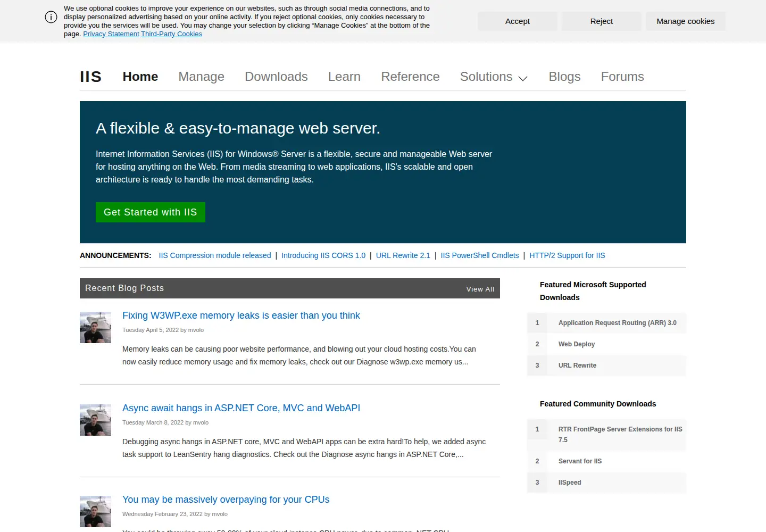Click the Recent Blog Posts heading
The width and height of the screenshot is (766, 532).
click(x=124, y=288)
